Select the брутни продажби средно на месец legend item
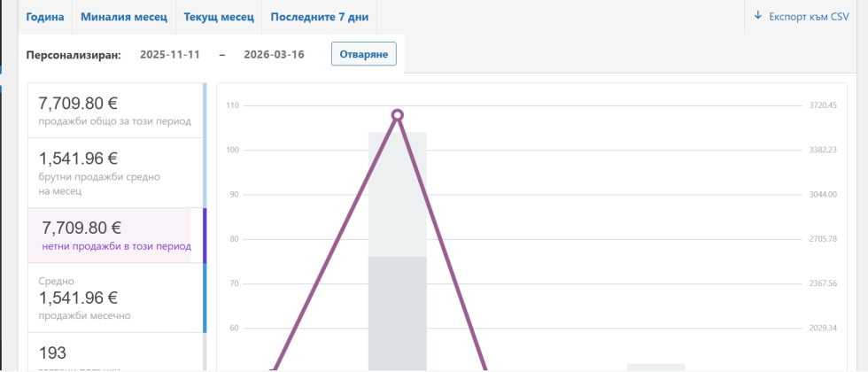The height and width of the screenshot is (372, 868). point(115,173)
